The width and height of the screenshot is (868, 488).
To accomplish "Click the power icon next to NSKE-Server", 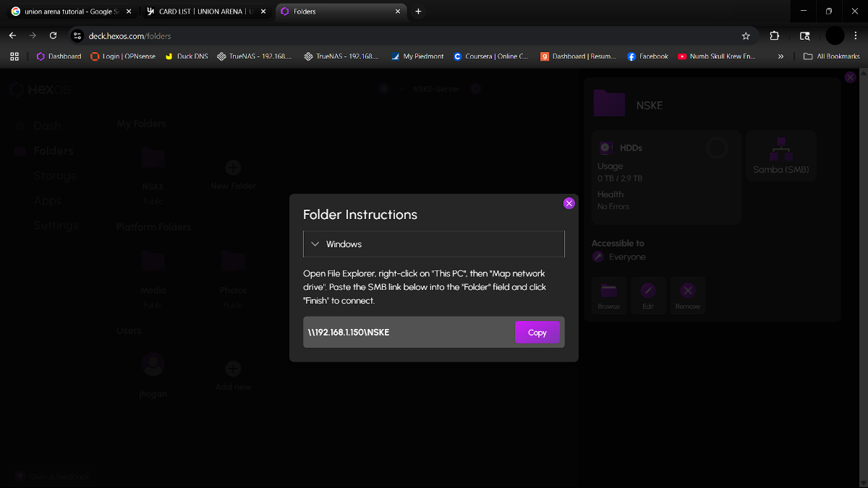I will [475, 89].
